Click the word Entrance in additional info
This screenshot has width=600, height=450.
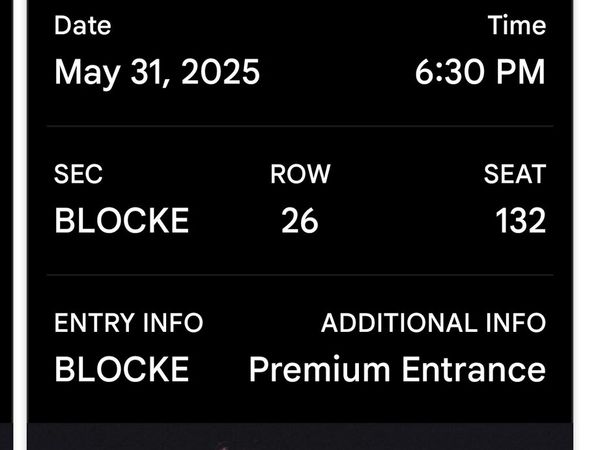tap(474, 369)
